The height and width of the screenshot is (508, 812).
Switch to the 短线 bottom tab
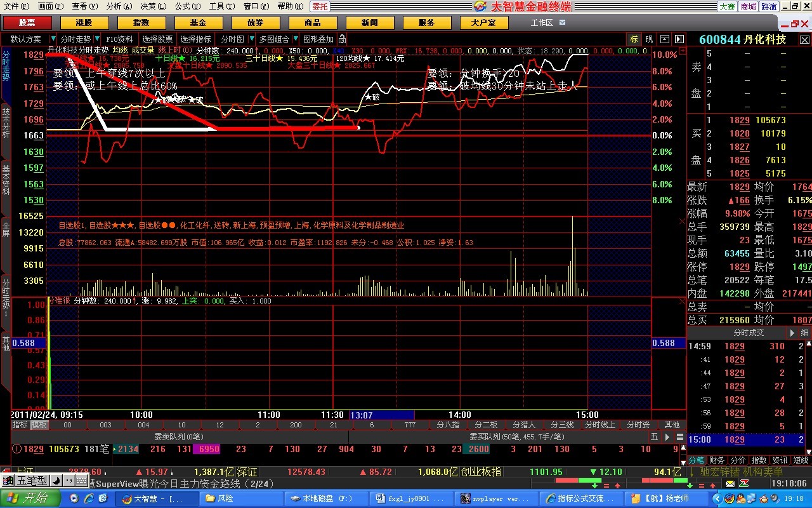(x=801, y=460)
